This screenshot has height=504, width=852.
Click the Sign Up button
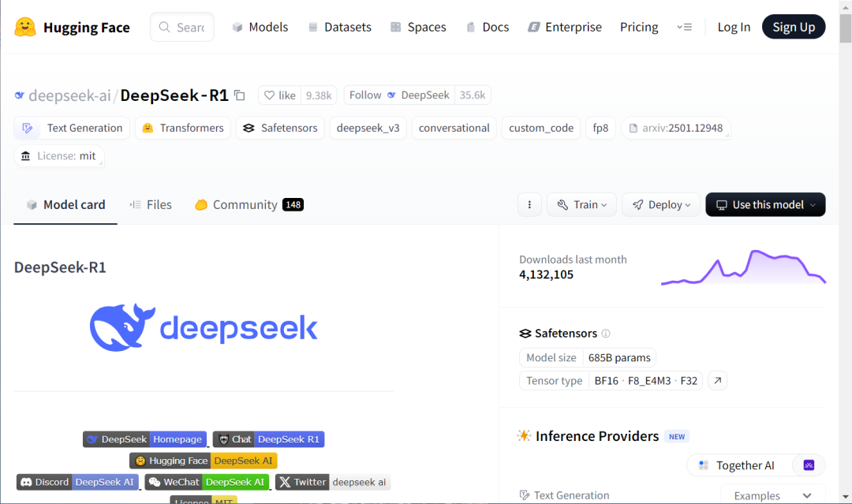[794, 27]
